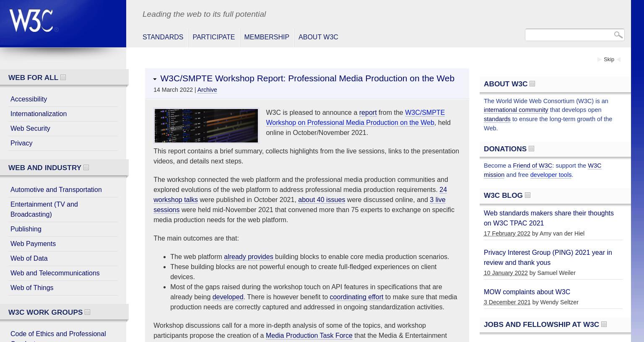This screenshot has width=644, height=342.
Task: Click the About W3C sidebar heading
Action: pos(506,84)
